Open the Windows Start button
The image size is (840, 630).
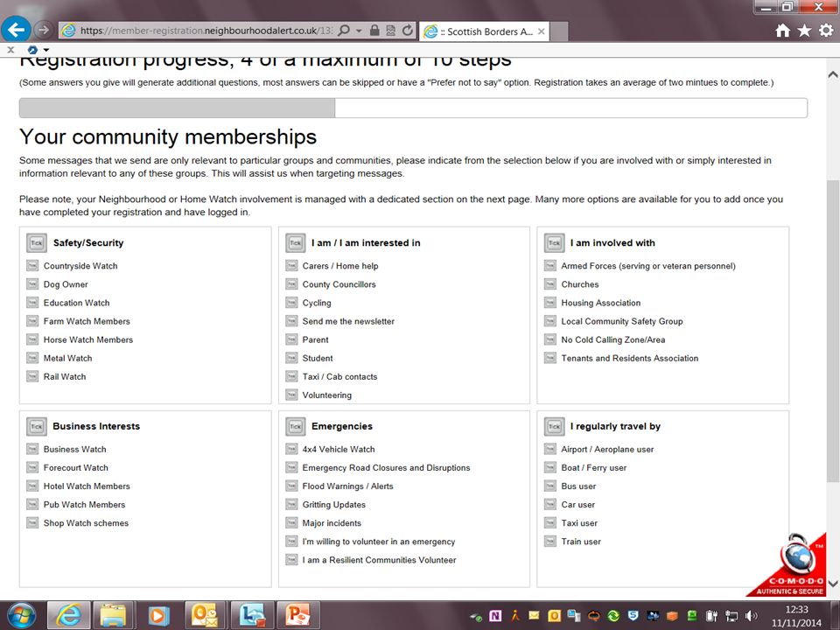pos(20,615)
